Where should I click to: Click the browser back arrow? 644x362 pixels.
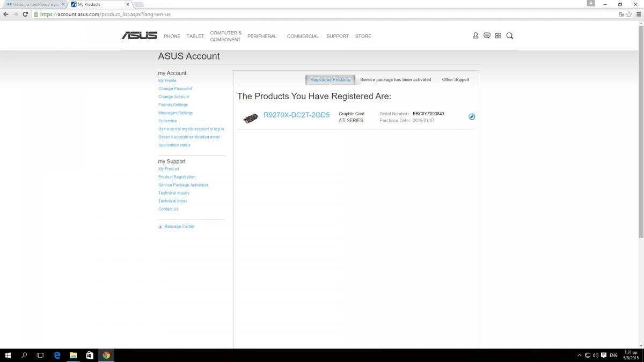coord(6,14)
